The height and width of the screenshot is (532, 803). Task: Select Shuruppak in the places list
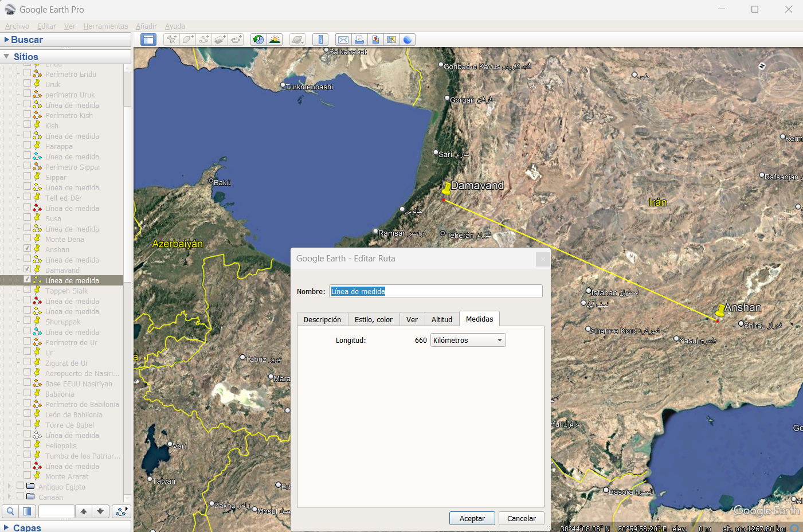(x=63, y=322)
